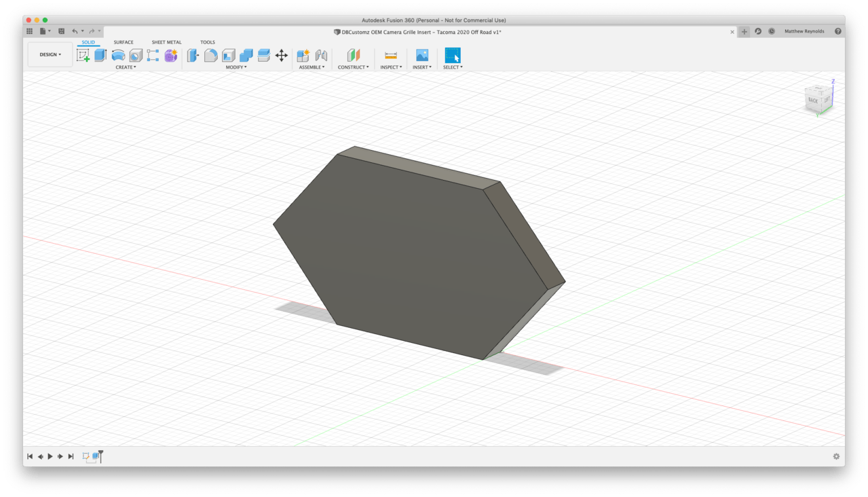Switch to the Solid tab
This screenshot has width=868, height=497.
pyautogui.click(x=88, y=42)
